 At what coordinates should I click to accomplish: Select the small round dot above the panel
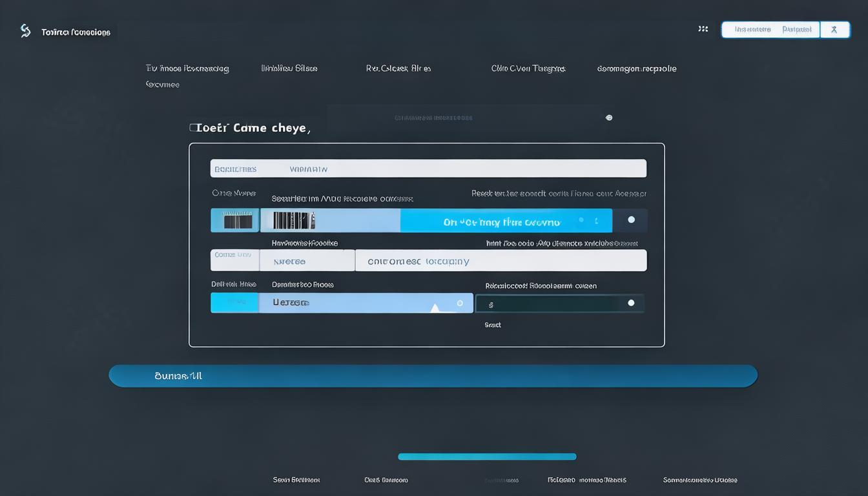[x=608, y=118]
